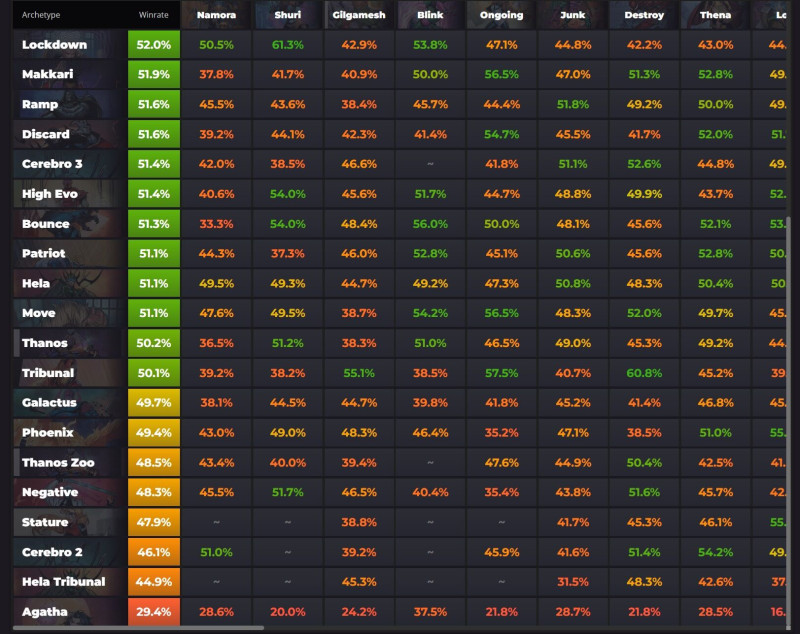Image resolution: width=800 pixels, height=634 pixels.
Task: Sort by the Winrate column header
Action: pyautogui.click(x=154, y=15)
